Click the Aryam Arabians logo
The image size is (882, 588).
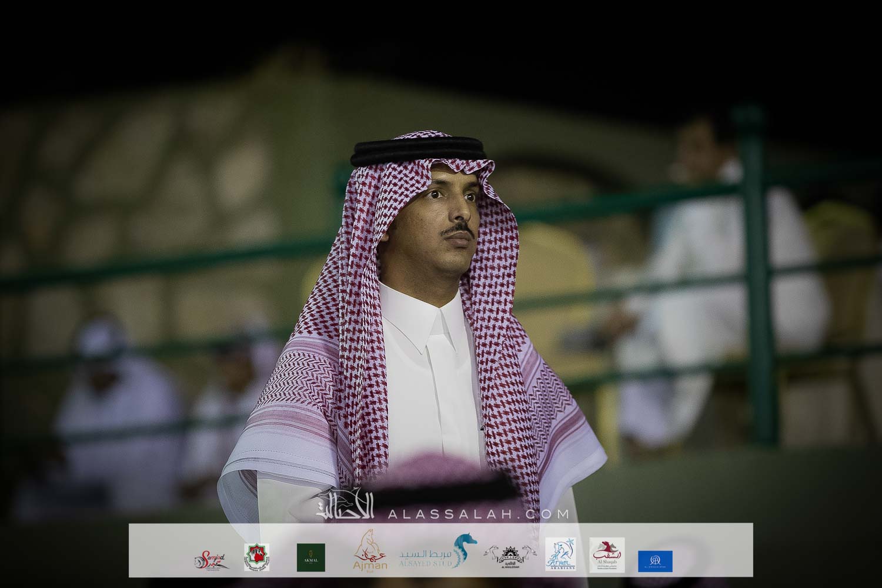(x=560, y=554)
